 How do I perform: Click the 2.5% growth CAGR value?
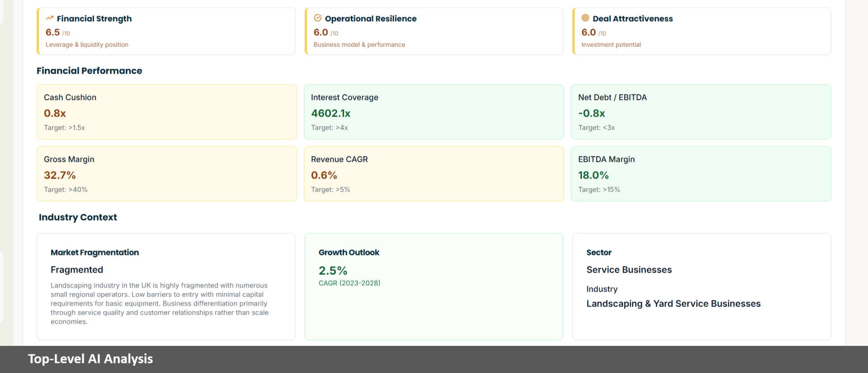[333, 270]
